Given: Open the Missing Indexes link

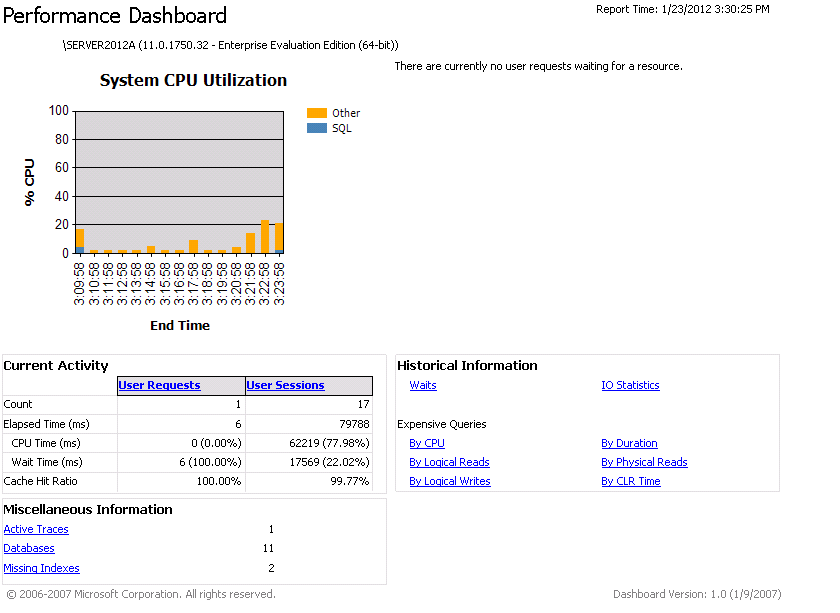Looking at the screenshot, I should [41, 568].
